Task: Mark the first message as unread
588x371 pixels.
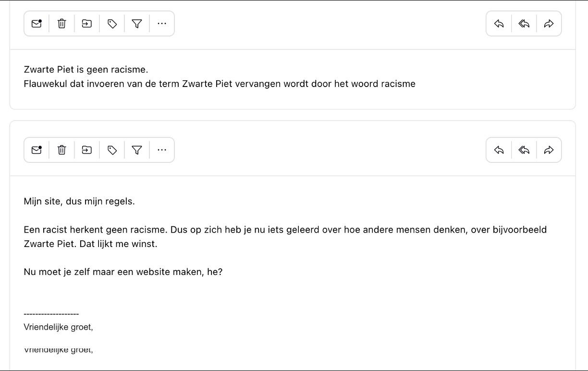Action: coord(37,24)
